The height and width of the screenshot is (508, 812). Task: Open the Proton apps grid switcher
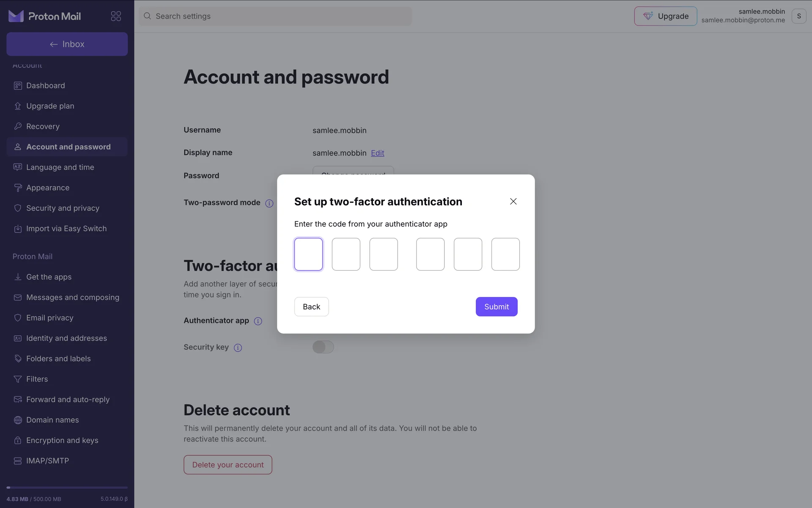(116, 16)
